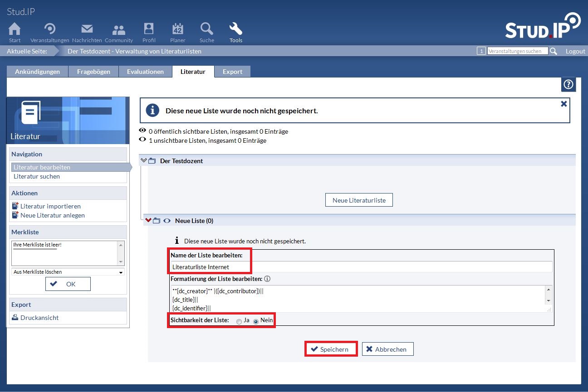Switch to the Ankündigungen tab
Viewport: 588px width, 392px height.
pos(37,72)
